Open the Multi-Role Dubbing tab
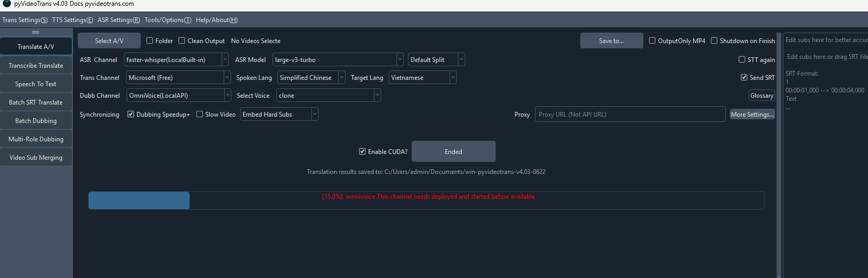This screenshot has height=278, width=868. 36,139
